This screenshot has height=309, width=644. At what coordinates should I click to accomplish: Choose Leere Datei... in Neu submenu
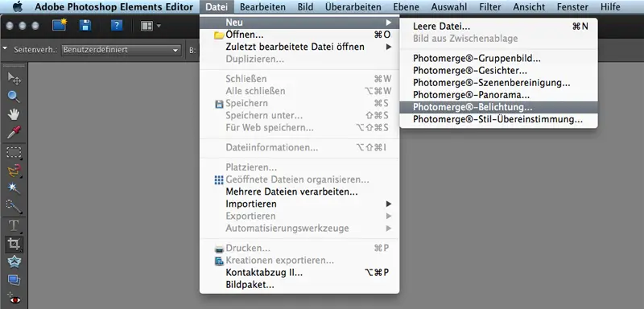(x=498, y=27)
